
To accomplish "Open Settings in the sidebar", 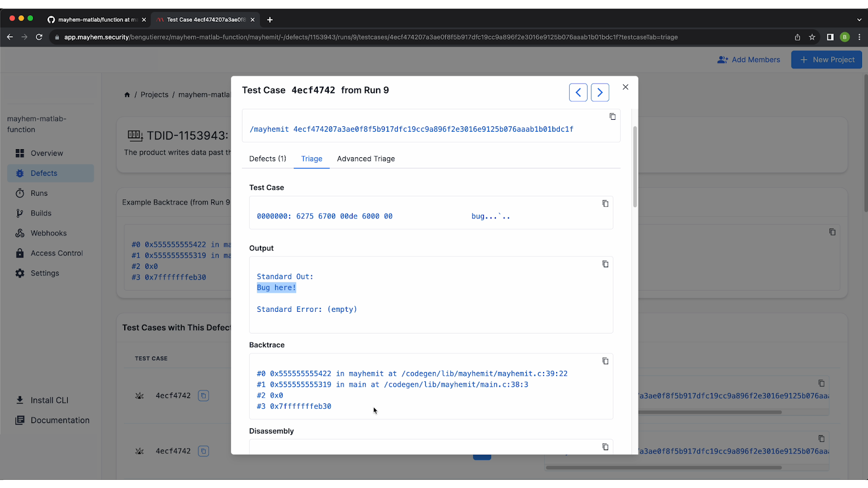I will click(x=50, y=273).
